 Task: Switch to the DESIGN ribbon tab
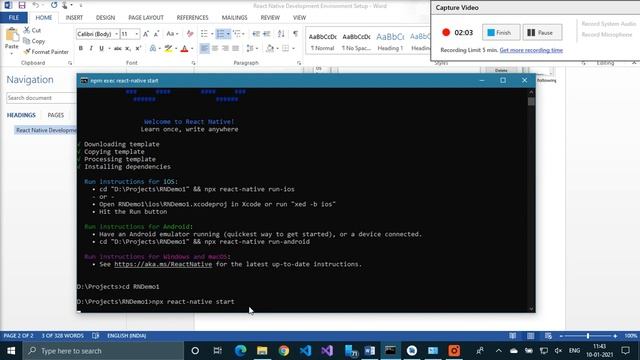click(x=105, y=18)
